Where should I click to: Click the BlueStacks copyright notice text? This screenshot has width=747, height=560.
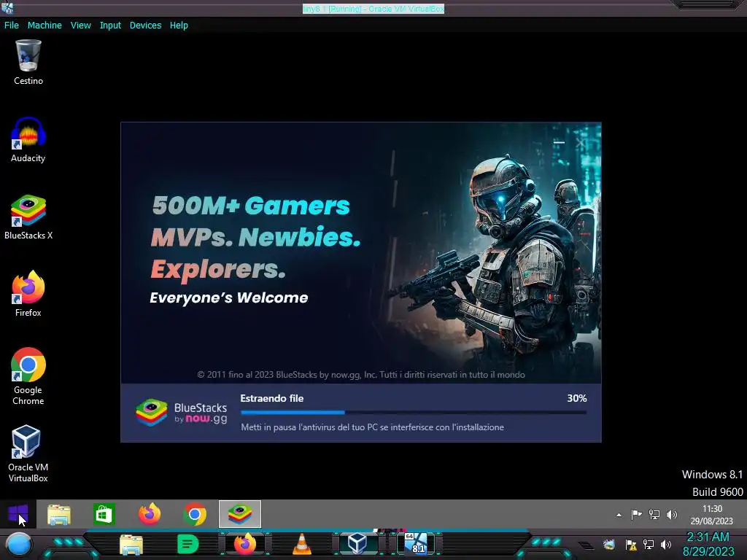pyautogui.click(x=361, y=375)
